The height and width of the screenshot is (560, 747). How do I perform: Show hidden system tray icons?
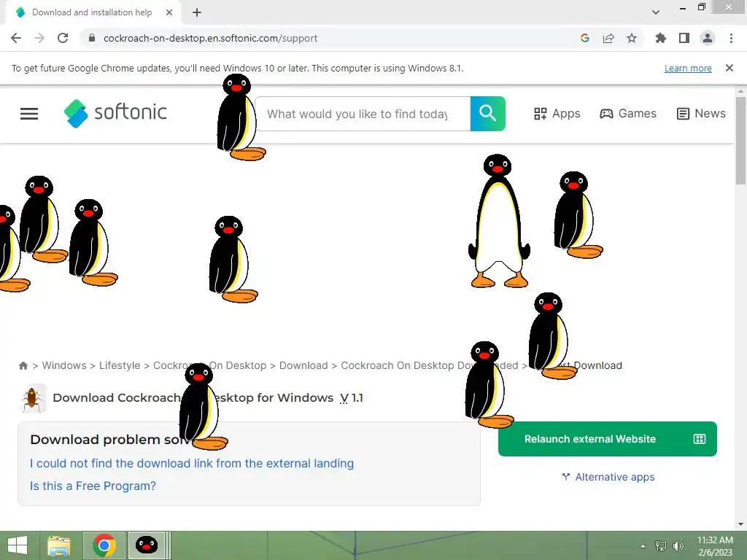[x=643, y=545]
